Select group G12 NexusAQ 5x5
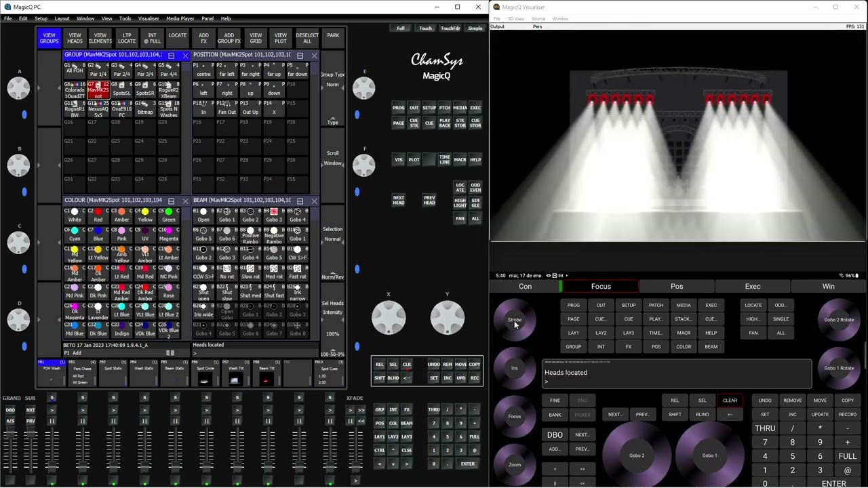This screenshot has width=868, height=488. pos(98,108)
